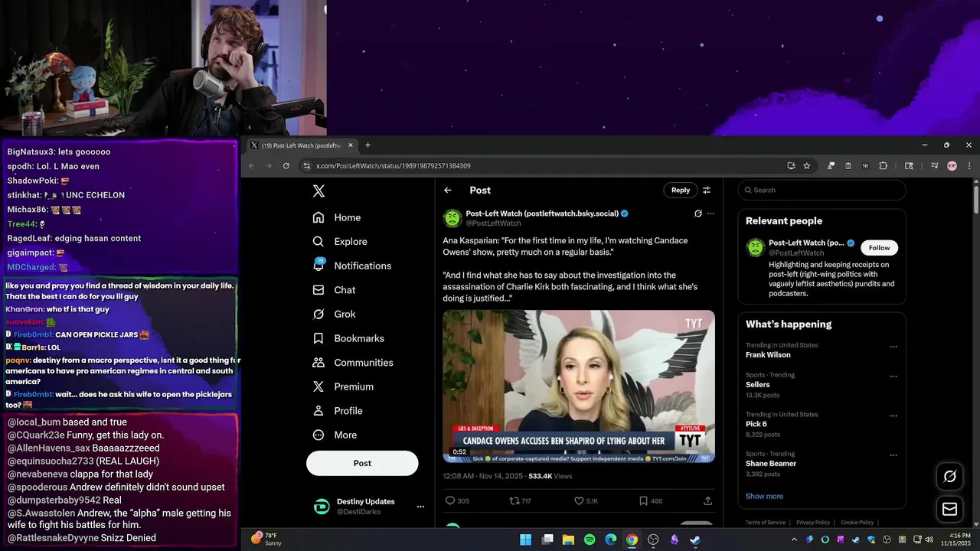The height and width of the screenshot is (551, 980).
Task: Click the Grok explain icon on the post
Action: click(697, 214)
